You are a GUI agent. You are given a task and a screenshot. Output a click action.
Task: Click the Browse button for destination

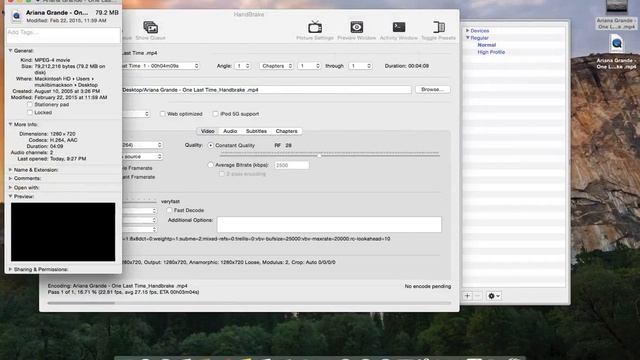point(433,89)
